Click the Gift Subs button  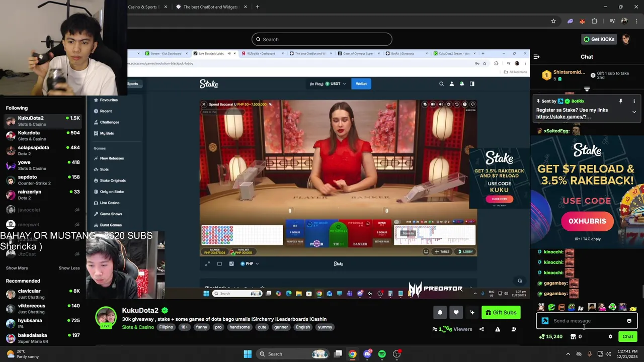(x=501, y=312)
